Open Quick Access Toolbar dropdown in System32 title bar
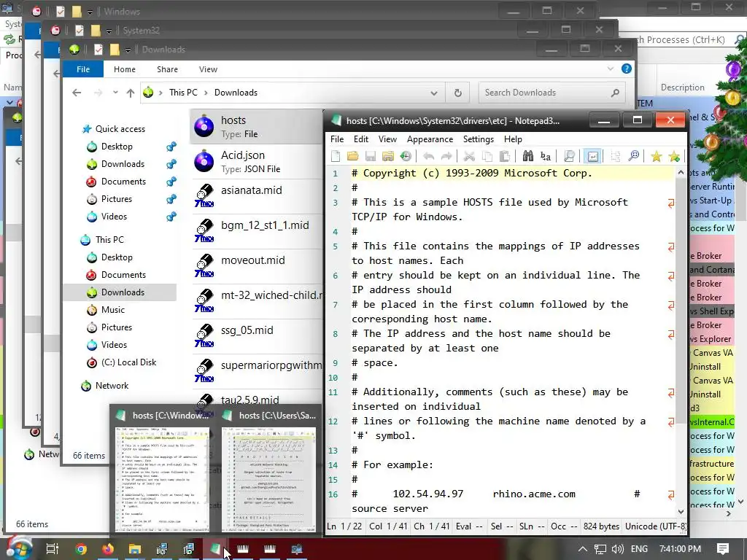Screen dimensions: 747x560 click(109, 31)
